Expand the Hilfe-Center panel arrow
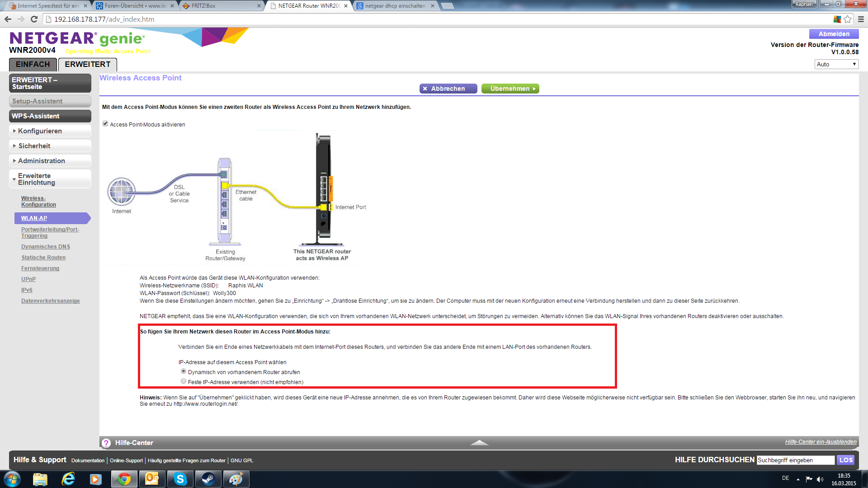The image size is (868, 488). click(x=479, y=442)
